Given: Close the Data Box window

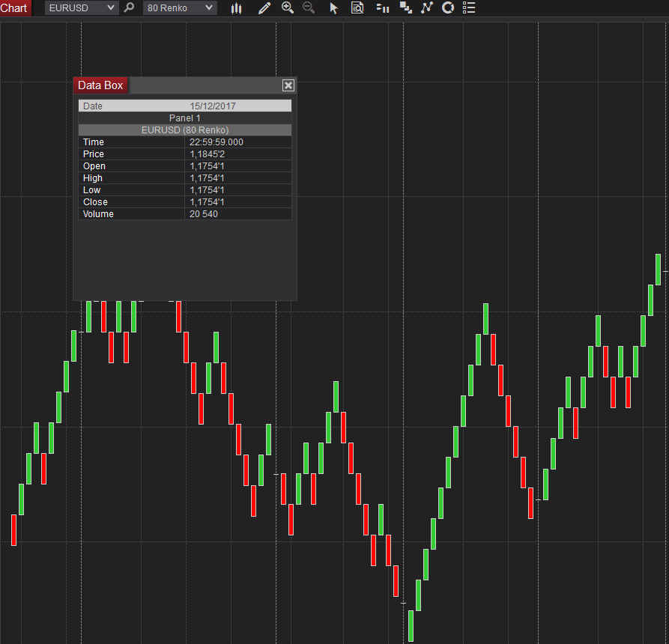Looking at the screenshot, I should tap(288, 85).
